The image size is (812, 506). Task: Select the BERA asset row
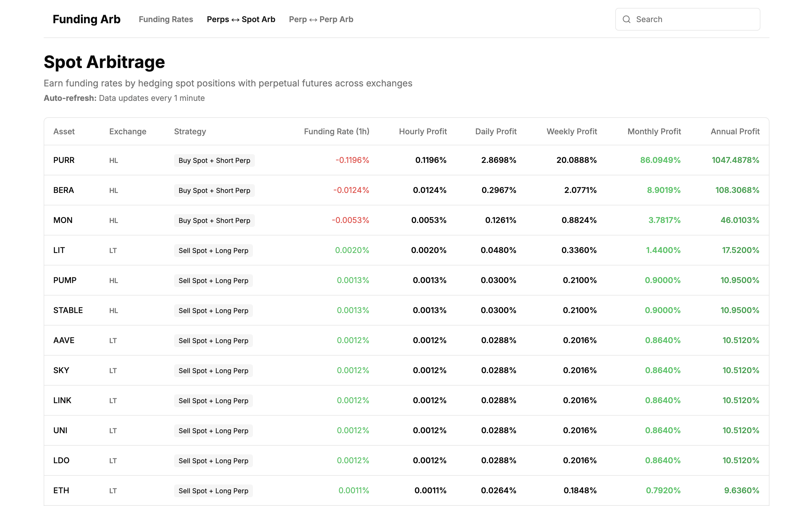click(x=63, y=190)
